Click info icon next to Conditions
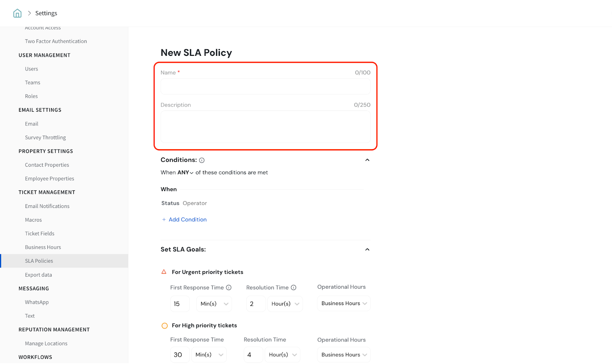Screen dimensions: 612x364 pyautogui.click(x=202, y=160)
